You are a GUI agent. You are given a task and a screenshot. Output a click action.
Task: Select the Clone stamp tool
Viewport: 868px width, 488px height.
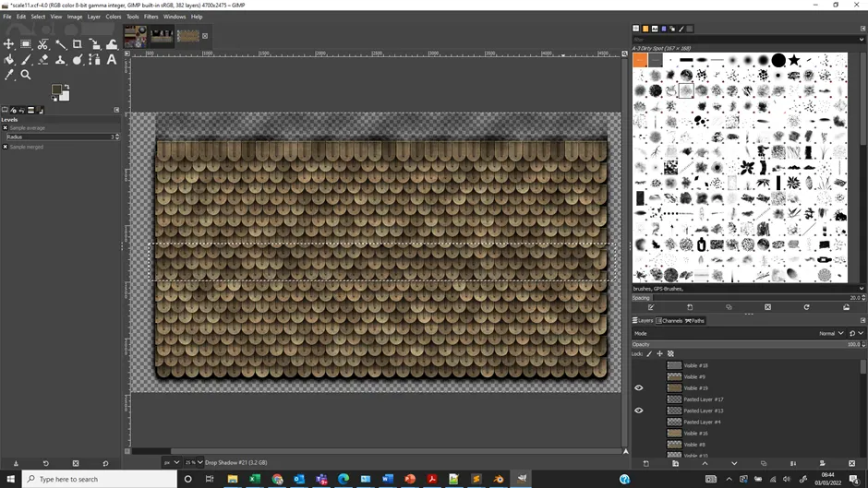(60, 59)
